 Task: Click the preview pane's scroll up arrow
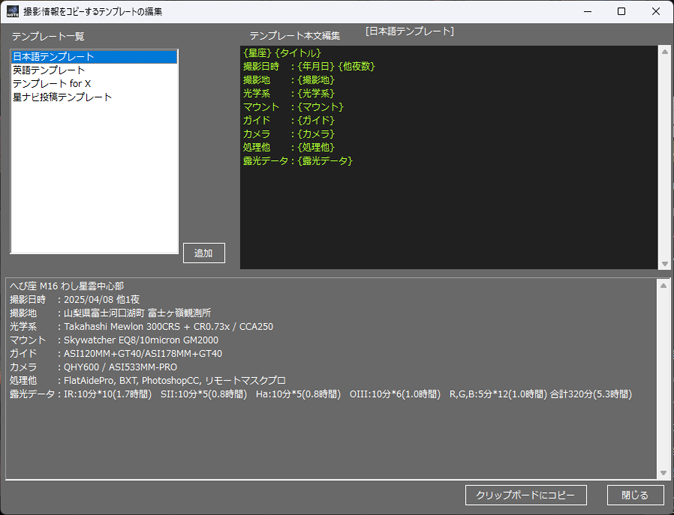point(662,286)
